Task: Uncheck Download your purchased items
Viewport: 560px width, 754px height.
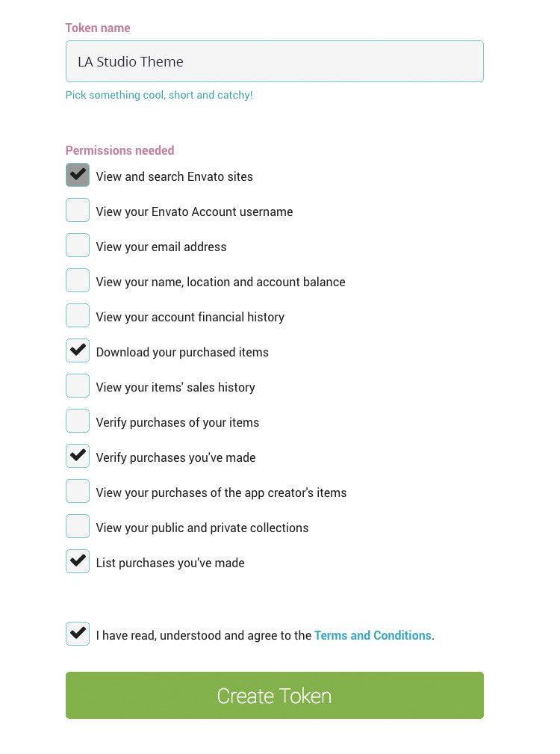Action: 78,351
